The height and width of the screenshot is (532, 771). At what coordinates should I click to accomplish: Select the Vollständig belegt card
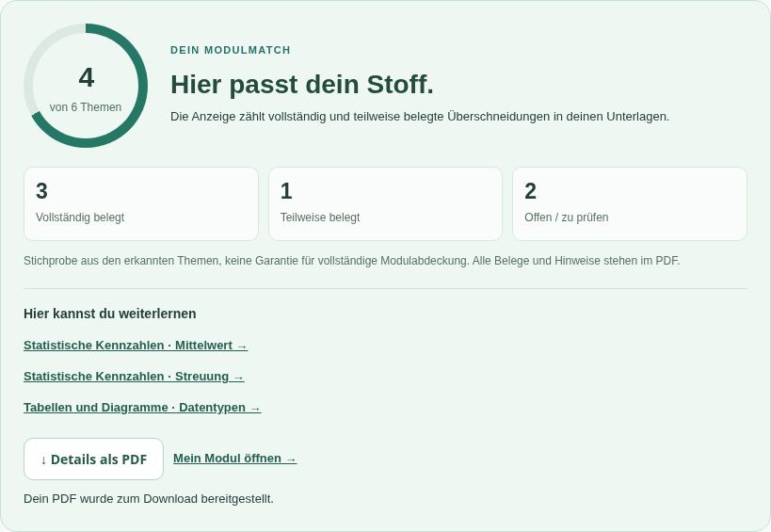(140, 204)
